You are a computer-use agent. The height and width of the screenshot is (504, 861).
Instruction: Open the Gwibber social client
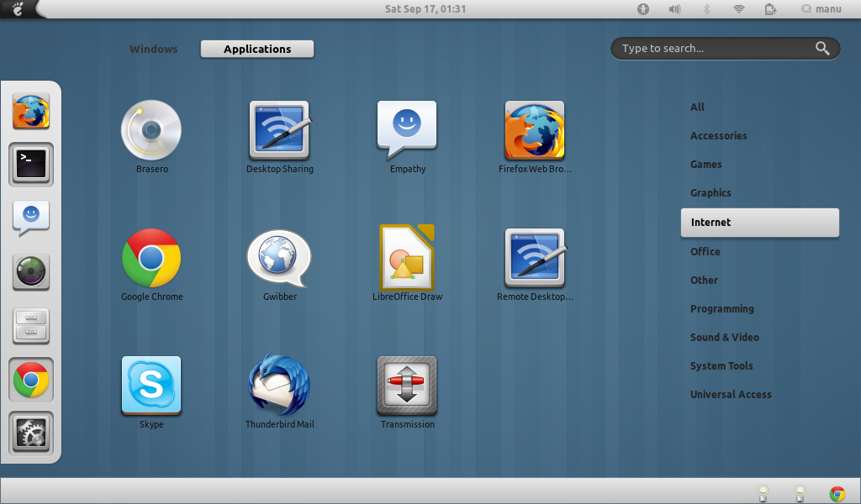point(279,258)
